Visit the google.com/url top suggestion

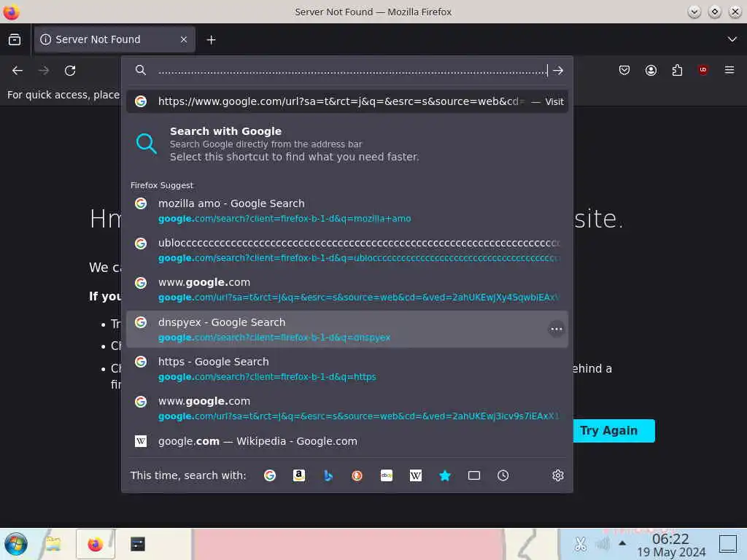(347, 101)
